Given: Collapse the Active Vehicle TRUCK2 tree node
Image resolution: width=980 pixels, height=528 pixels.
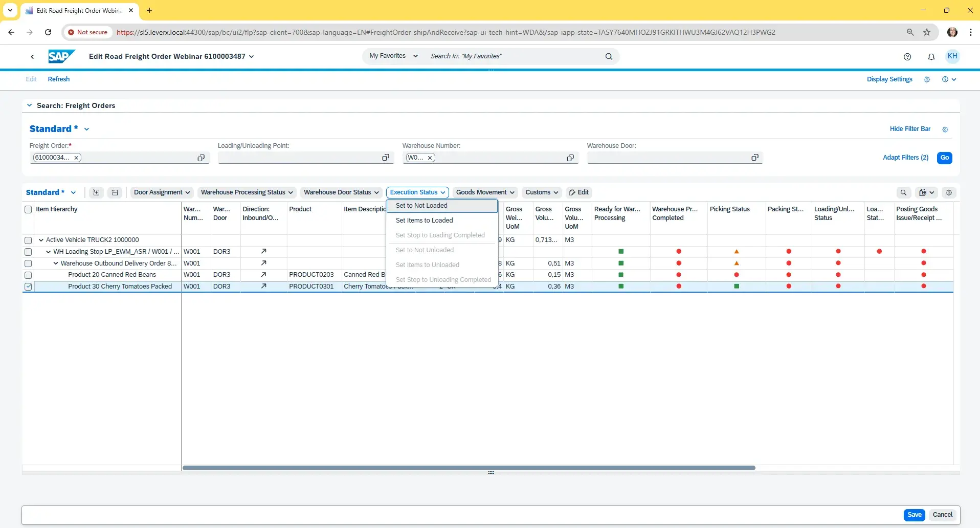Looking at the screenshot, I should pos(41,240).
